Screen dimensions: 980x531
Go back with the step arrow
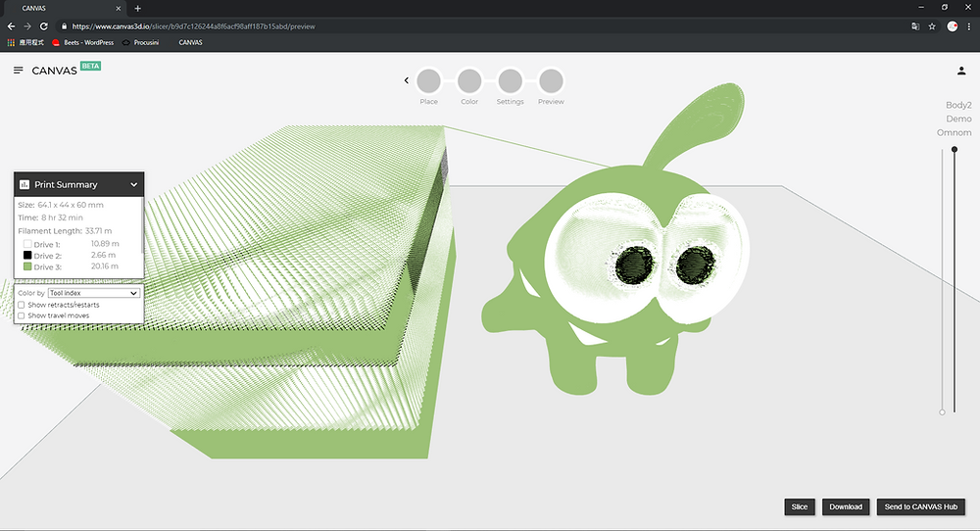(407, 80)
